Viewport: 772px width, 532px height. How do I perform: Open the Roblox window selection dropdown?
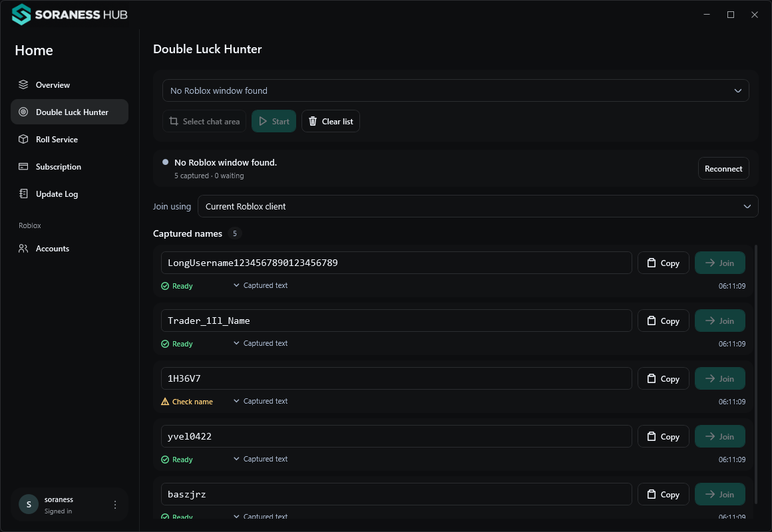pos(455,90)
